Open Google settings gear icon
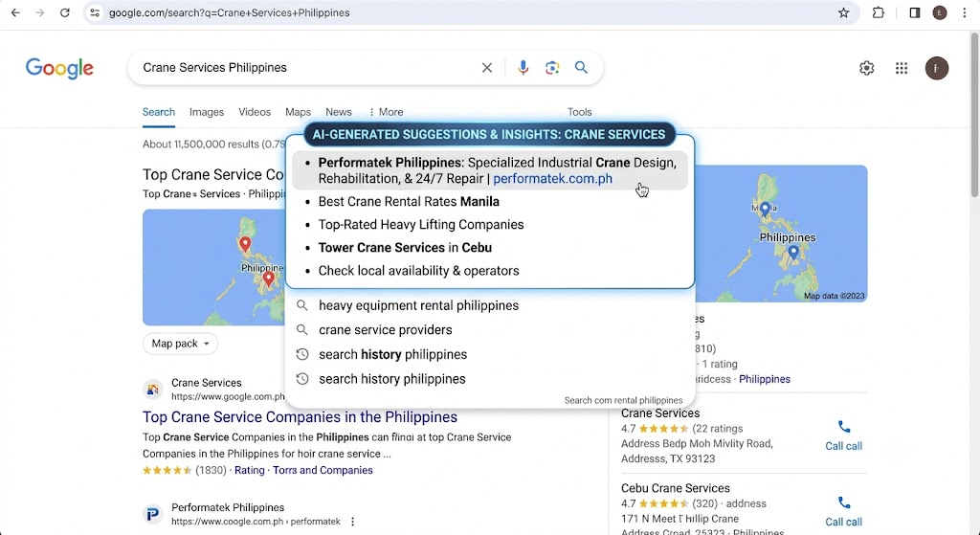 tap(866, 68)
